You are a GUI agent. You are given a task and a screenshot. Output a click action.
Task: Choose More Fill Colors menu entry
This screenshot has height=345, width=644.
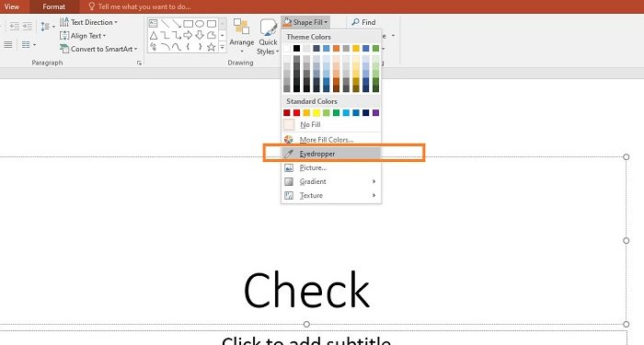pos(331,140)
